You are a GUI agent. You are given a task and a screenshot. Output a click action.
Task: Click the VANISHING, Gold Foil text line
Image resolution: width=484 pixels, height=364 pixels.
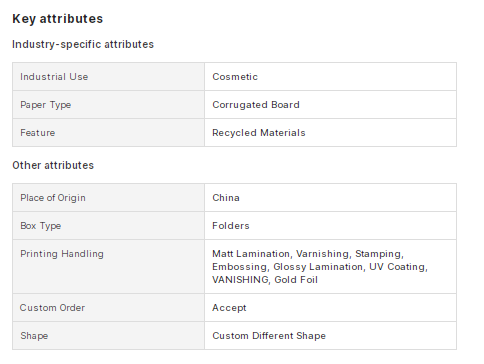[x=265, y=280]
